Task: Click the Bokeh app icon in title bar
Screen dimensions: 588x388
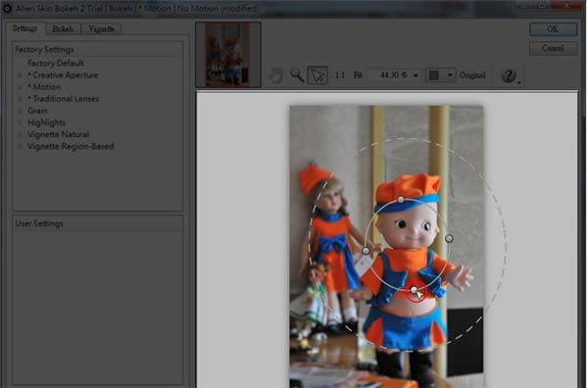Action: pos(7,8)
